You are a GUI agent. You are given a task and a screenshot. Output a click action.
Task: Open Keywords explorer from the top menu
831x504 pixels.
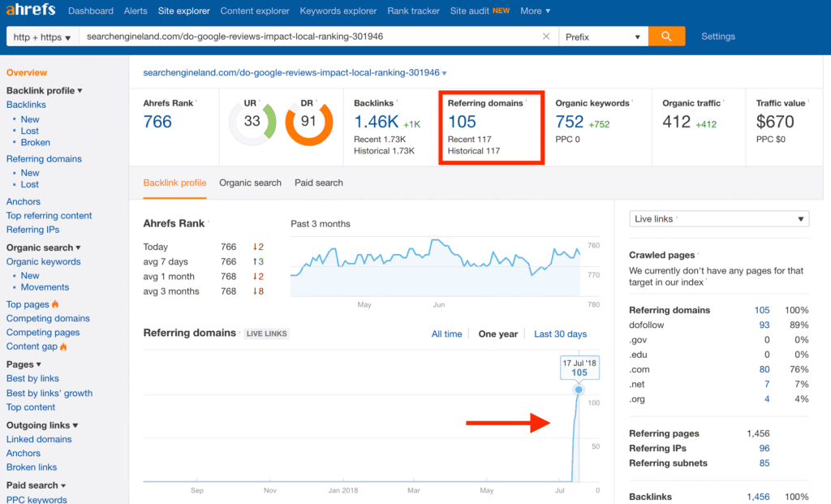click(338, 11)
